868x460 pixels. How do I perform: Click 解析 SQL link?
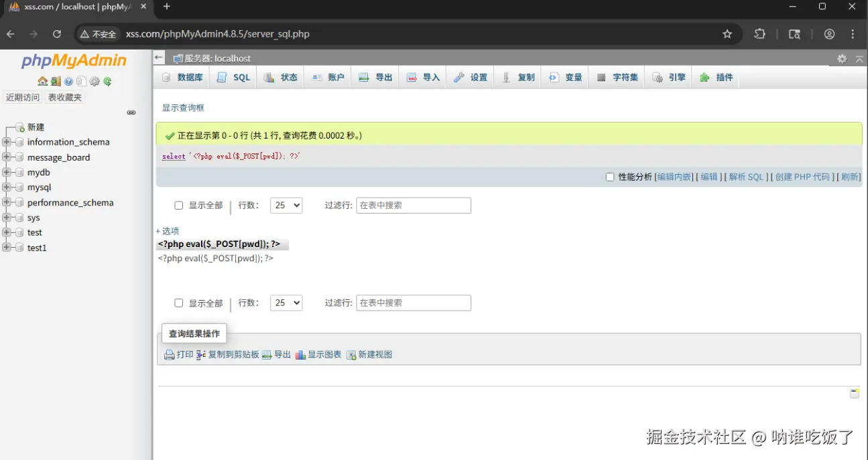(x=746, y=177)
